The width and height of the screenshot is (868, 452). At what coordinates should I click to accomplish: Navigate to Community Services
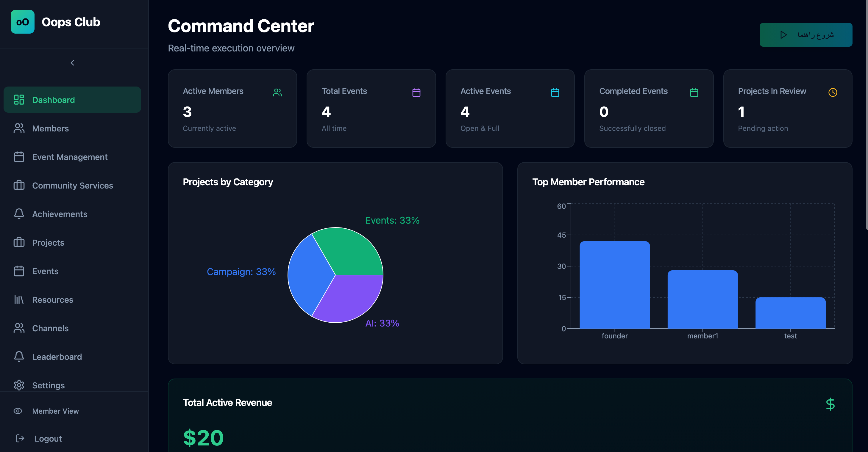point(72,186)
